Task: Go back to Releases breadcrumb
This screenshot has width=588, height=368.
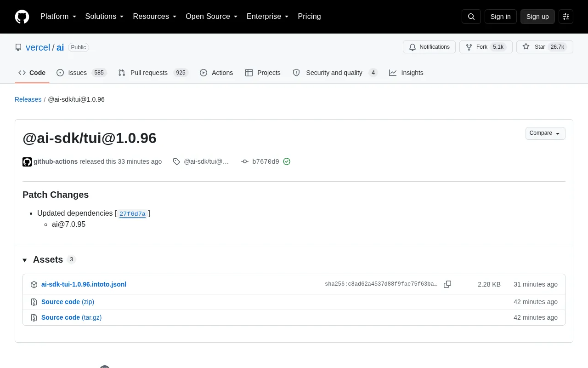Action: click(28, 99)
